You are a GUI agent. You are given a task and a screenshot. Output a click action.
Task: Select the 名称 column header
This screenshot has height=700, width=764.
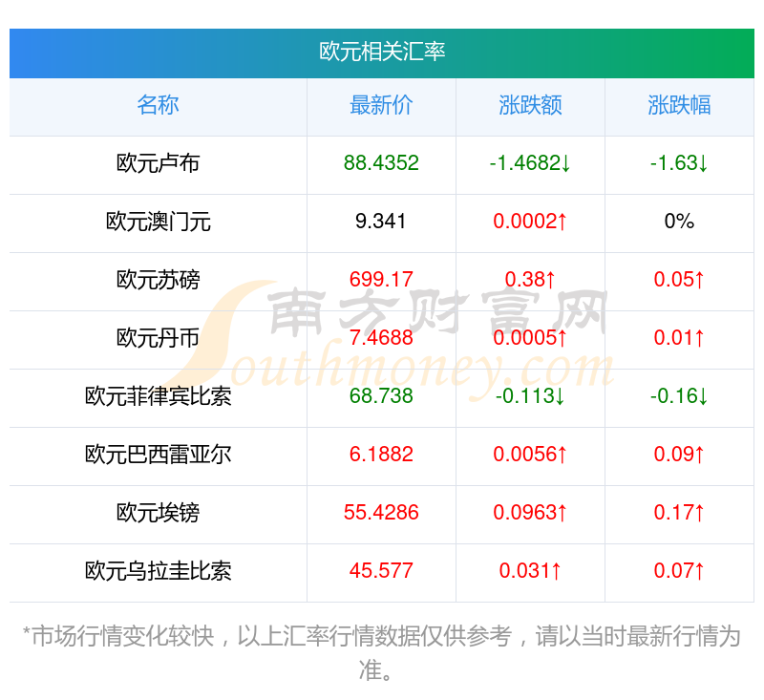(x=158, y=105)
